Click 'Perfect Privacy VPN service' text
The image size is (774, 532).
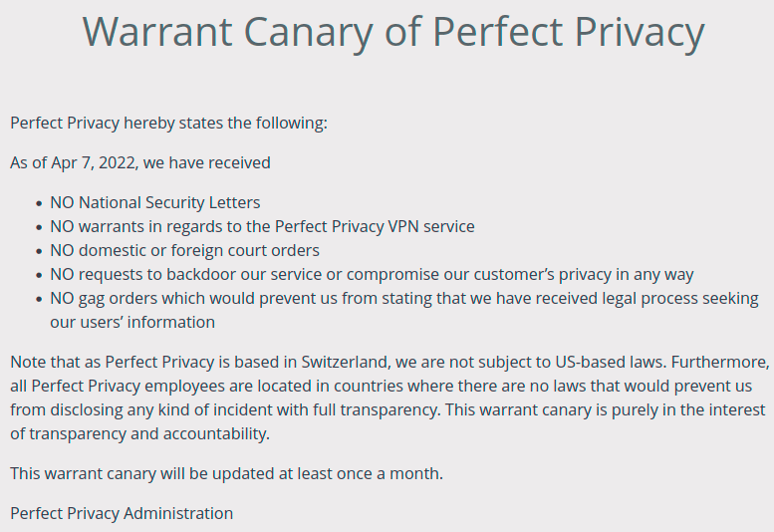375,226
